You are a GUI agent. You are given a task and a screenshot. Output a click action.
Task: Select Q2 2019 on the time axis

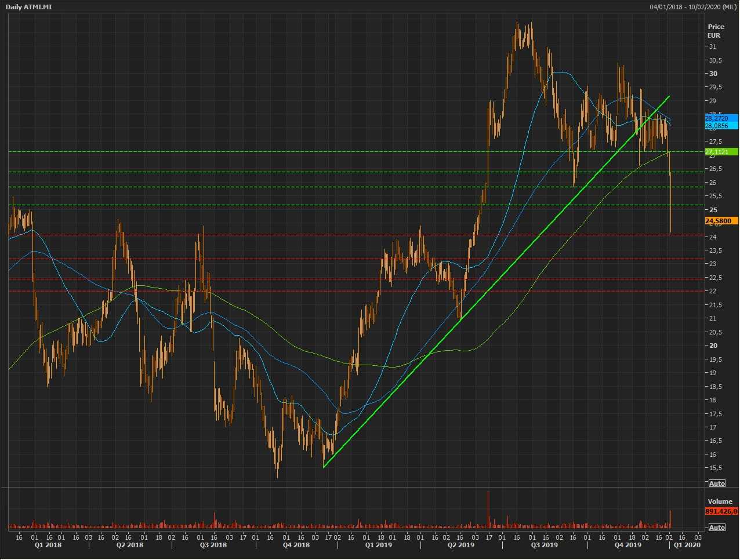coord(461,545)
